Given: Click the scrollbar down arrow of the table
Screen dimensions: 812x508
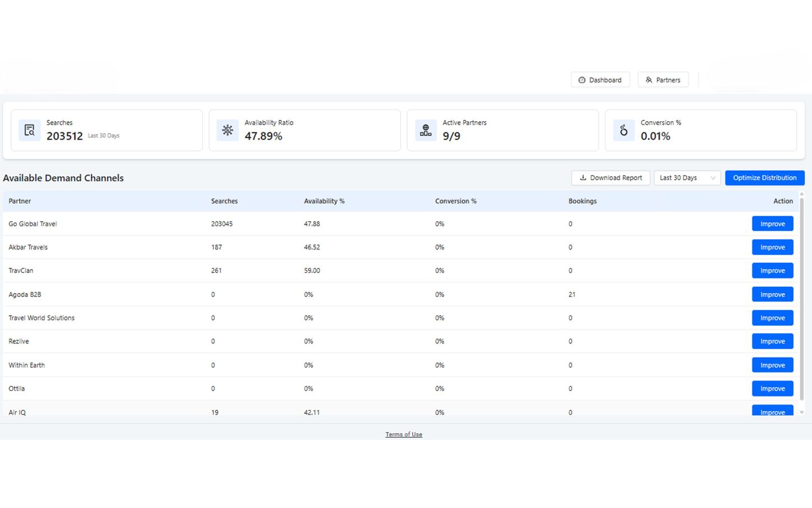Looking at the screenshot, I should pos(801,413).
